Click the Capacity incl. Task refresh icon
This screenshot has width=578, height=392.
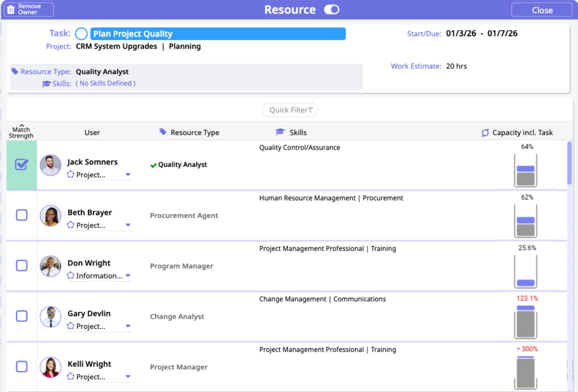pos(485,133)
